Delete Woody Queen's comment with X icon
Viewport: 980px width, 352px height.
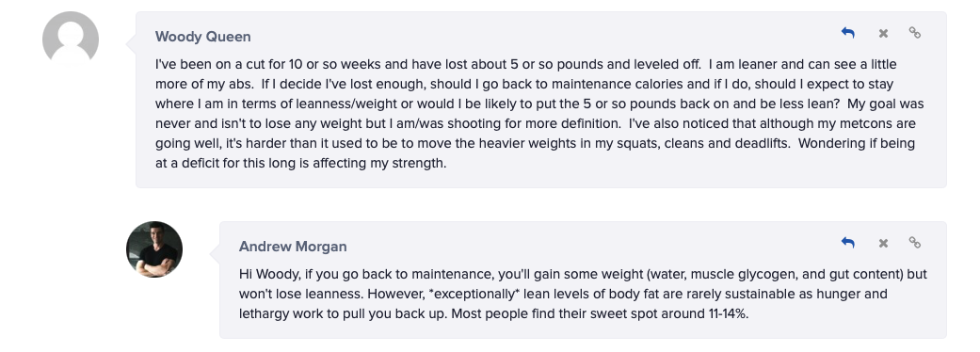pyautogui.click(x=883, y=34)
